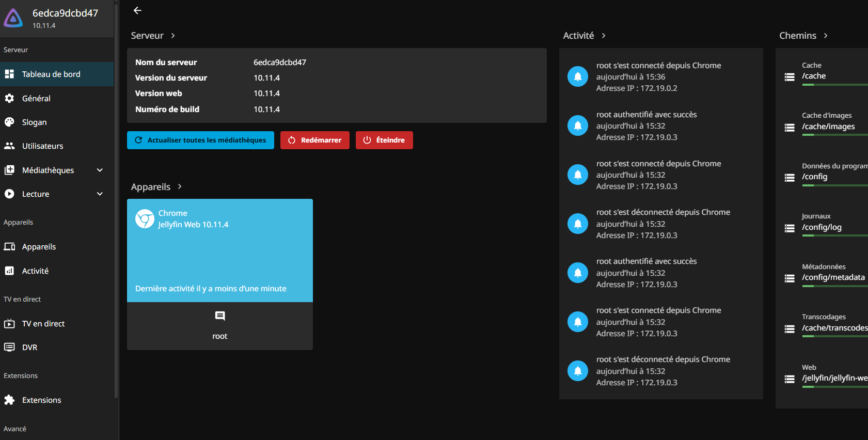Click the Jellyfin logo in sidebar header
868x440 pixels.
click(13, 18)
